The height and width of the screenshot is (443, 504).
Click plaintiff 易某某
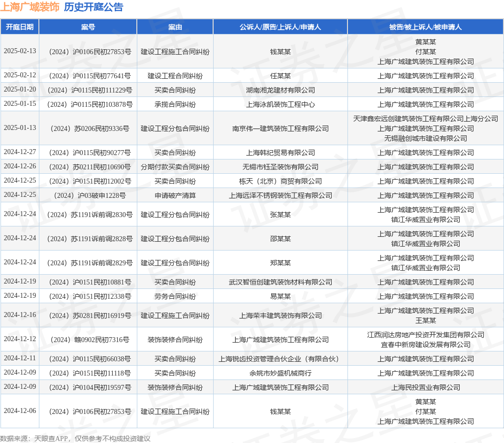point(280,296)
